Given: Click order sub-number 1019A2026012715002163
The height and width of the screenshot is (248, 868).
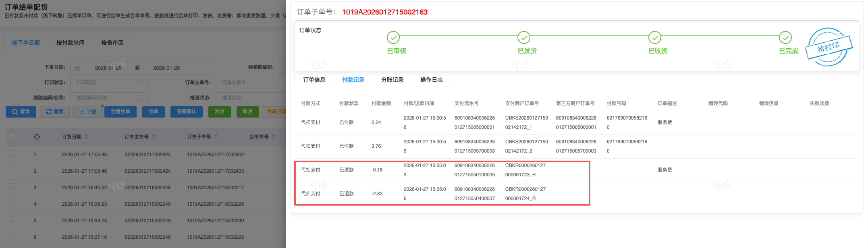Looking at the screenshot, I should click(385, 12).
